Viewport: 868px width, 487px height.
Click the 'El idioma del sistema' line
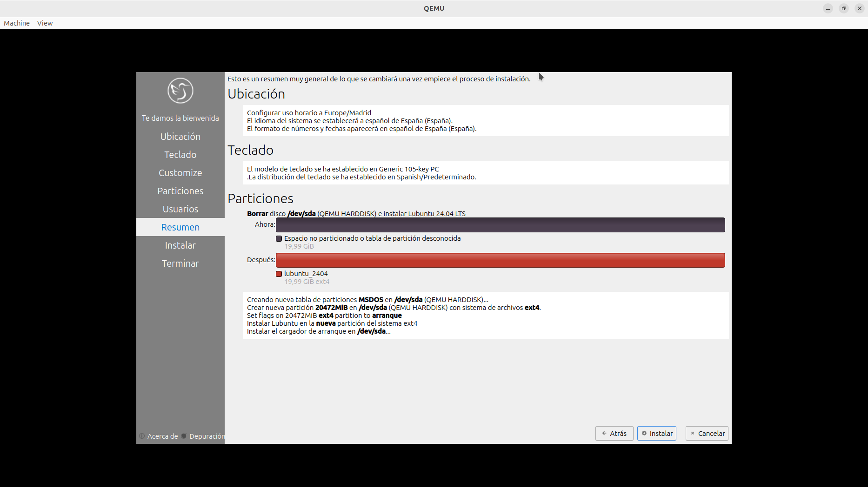point(350,121)
